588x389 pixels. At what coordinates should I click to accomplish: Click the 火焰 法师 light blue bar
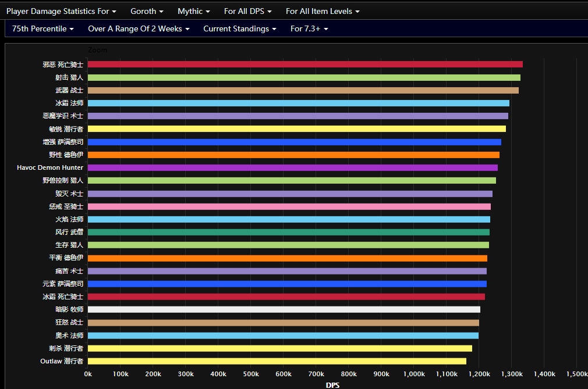tap(289, 219)
